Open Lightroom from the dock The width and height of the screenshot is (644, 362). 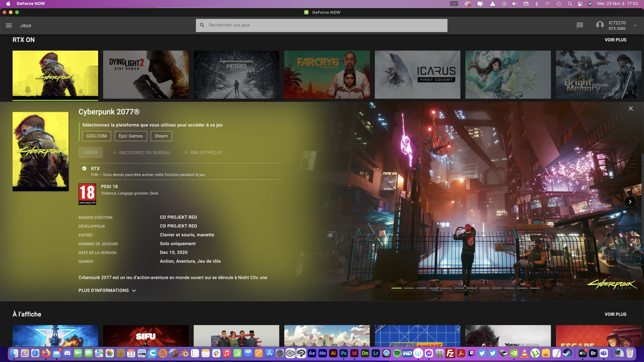(x=376, y=353)
